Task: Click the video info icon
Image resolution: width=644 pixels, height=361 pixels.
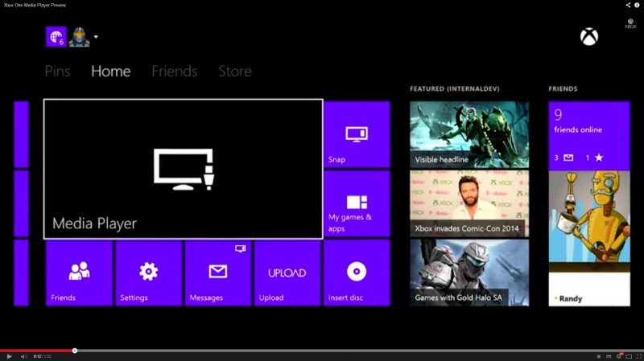Action: point(637,5)
